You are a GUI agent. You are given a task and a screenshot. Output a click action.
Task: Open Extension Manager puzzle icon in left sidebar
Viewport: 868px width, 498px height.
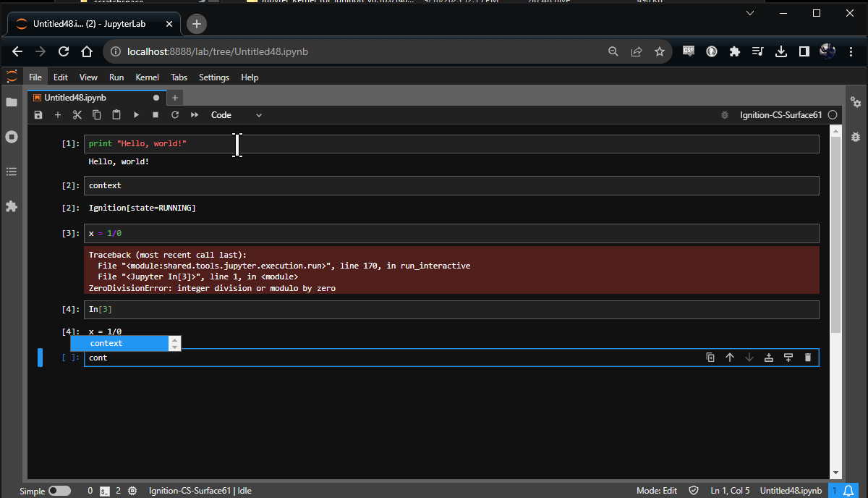(x=12, y=206)
